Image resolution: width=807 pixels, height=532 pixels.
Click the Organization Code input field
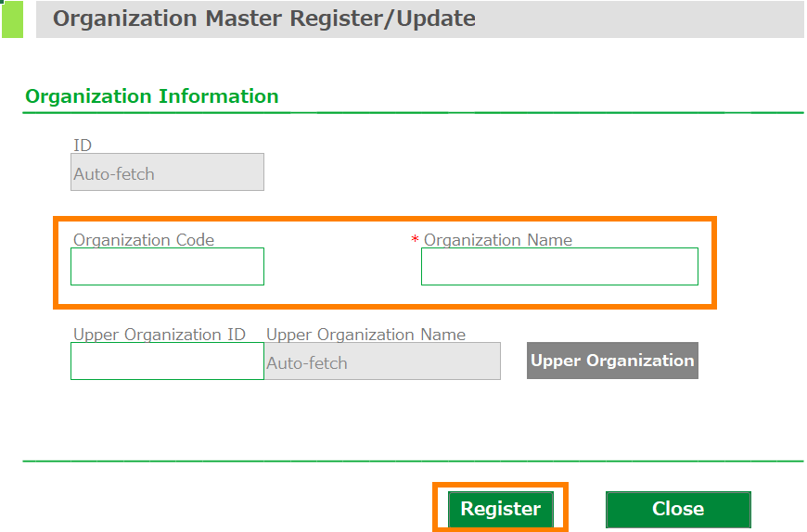[x=167, y=266]
